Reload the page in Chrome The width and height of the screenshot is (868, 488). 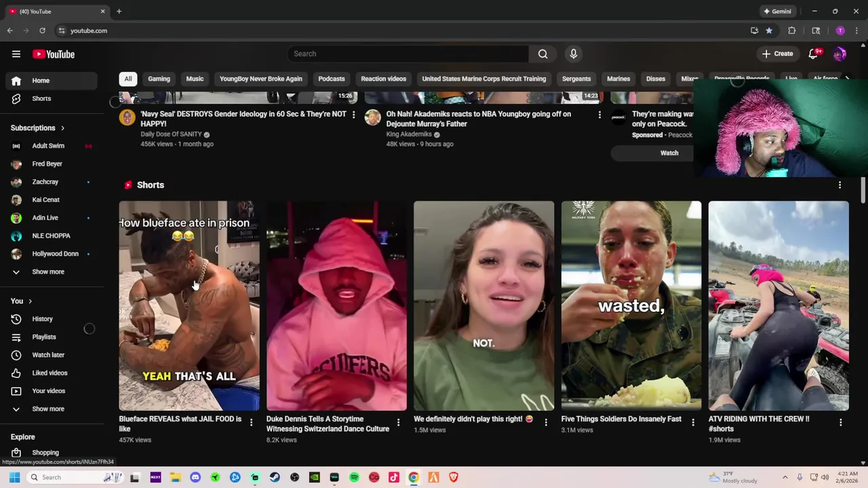42,30
